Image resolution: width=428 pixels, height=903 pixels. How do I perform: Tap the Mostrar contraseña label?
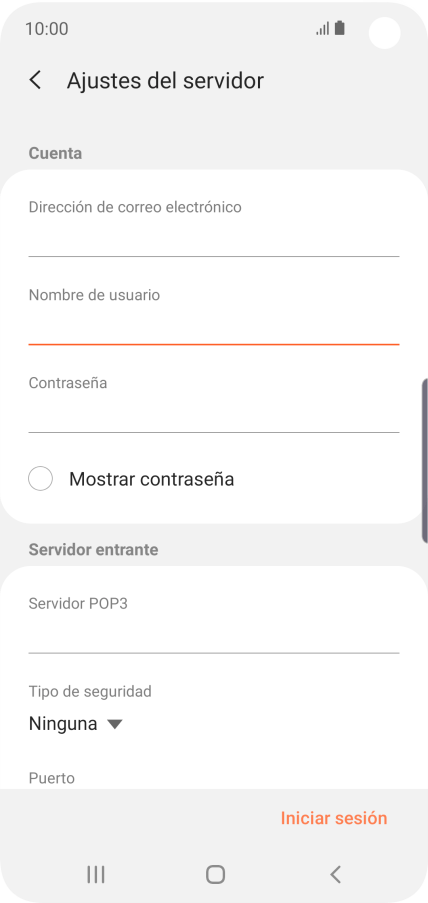click(151, 479)
